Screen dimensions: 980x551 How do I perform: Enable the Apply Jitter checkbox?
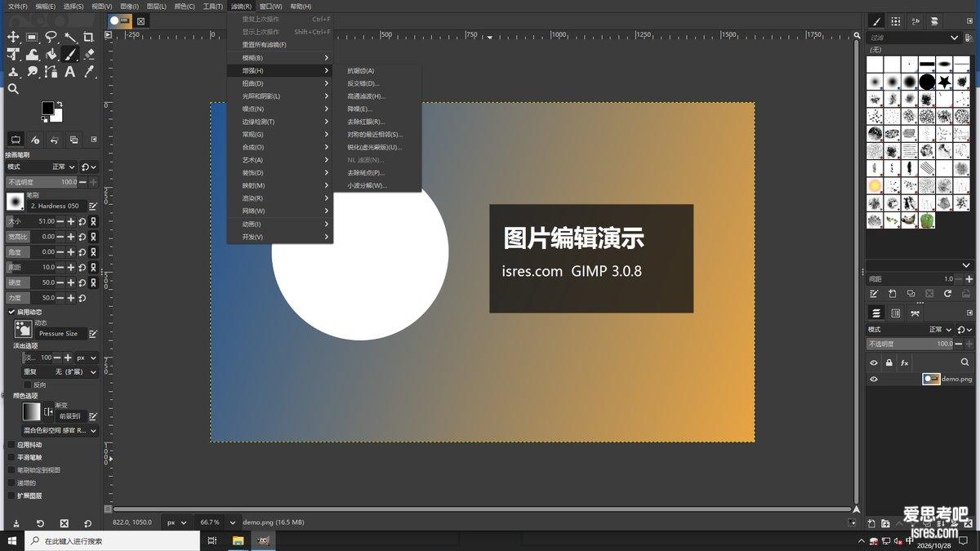tap(11, 445)
